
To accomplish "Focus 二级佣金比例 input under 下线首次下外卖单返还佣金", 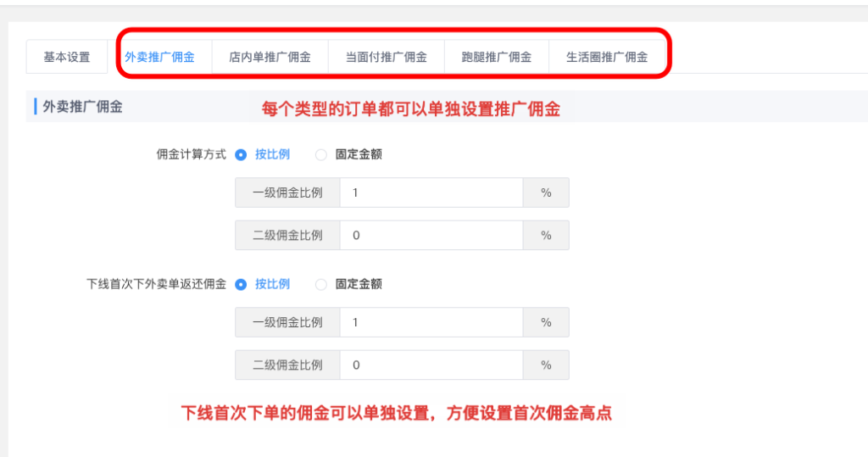I will (431, 365).
